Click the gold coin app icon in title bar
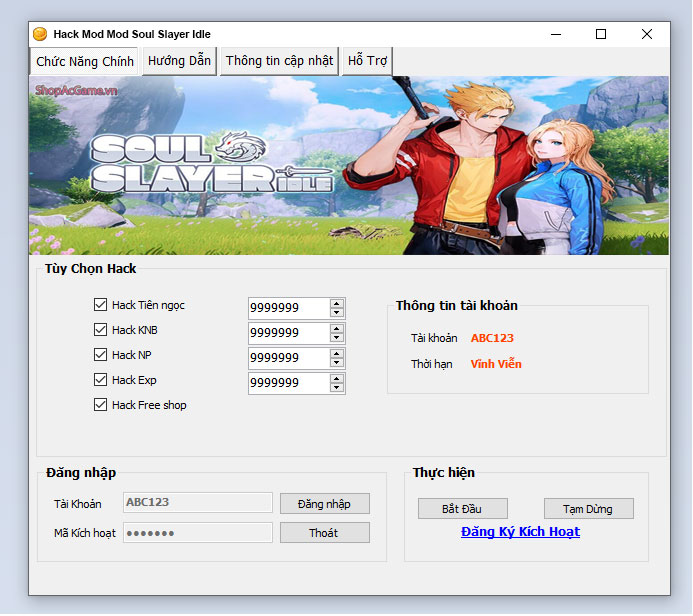 pos(40,34)
